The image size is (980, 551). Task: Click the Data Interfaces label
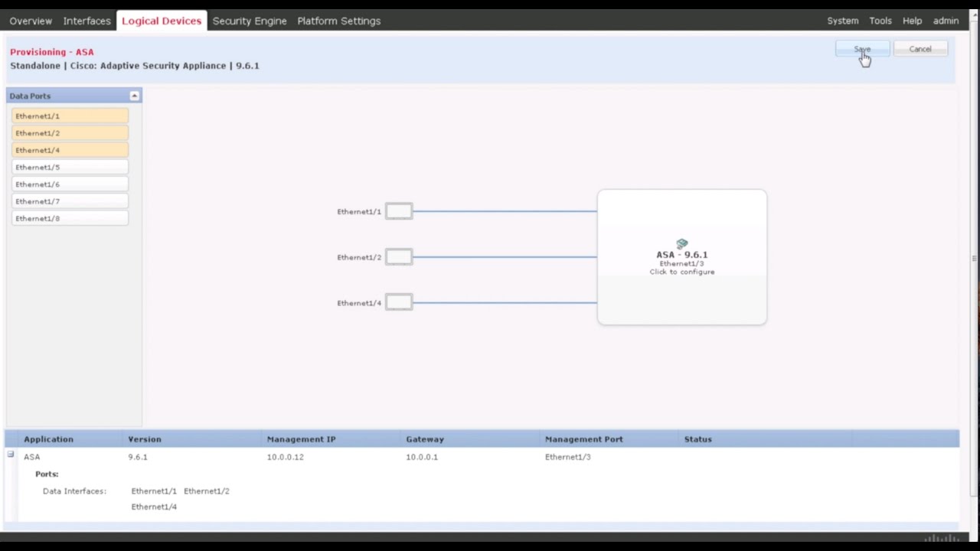click(74, 491)
